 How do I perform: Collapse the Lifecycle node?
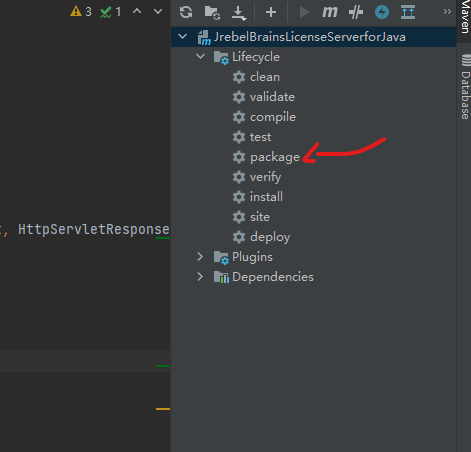[x=200, y=56]
